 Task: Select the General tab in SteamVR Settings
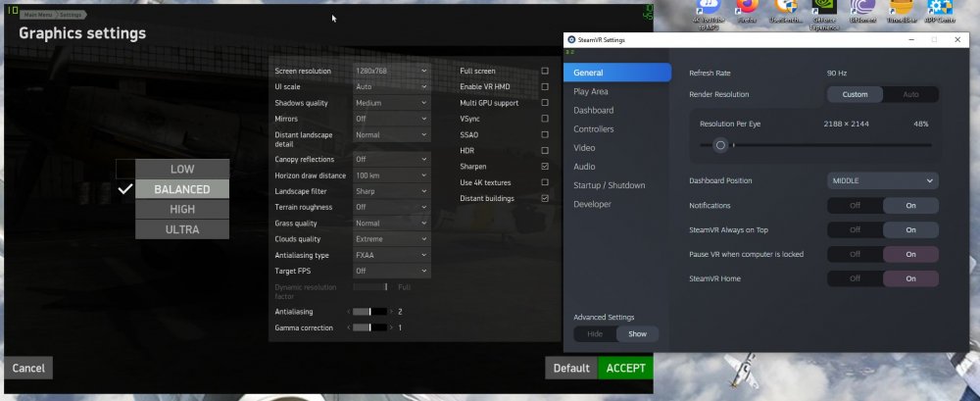[617, 73]
